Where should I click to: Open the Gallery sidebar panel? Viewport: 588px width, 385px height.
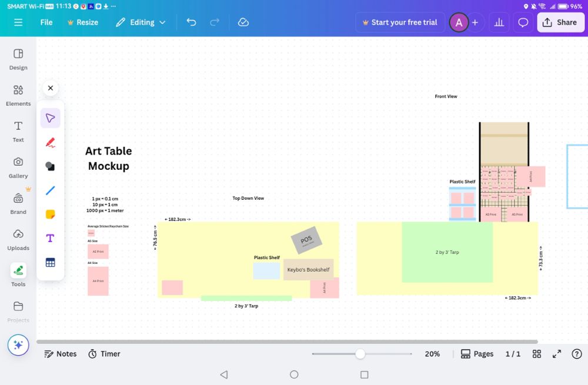pos(18,168)
